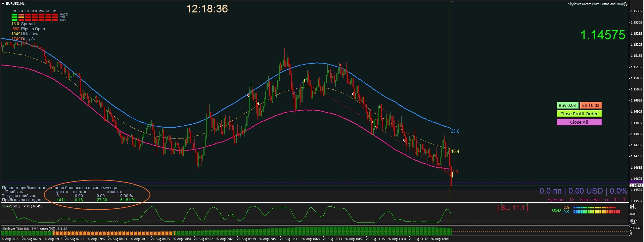Click the 13.0 Spread readout

point(23,24)
